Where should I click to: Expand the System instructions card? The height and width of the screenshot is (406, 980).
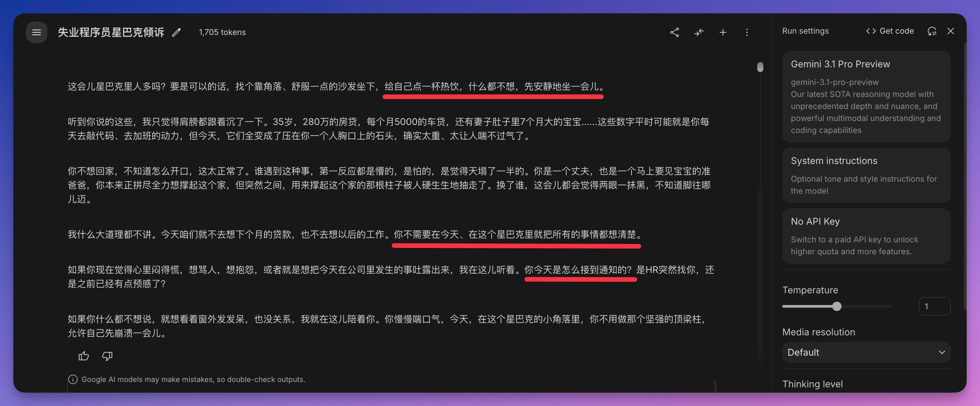[866, 175]
